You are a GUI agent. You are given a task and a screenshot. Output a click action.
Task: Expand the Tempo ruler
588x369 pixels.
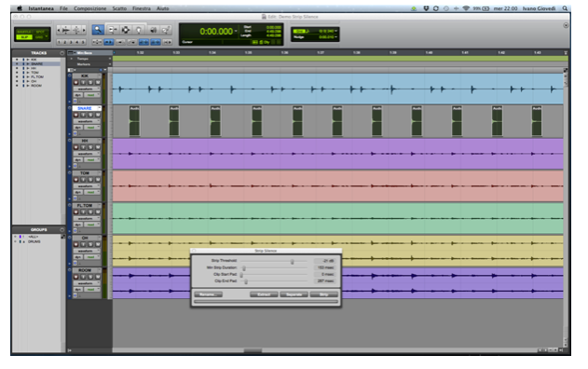(72, 59)
